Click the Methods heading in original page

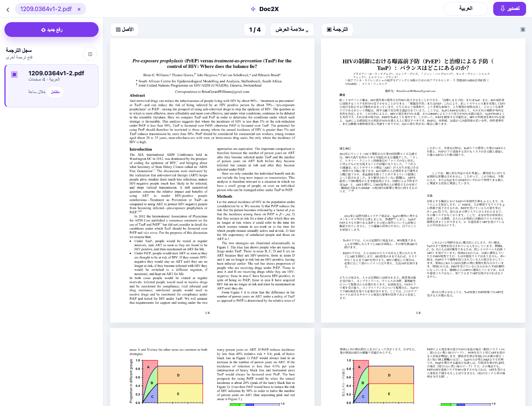[224, 196]
